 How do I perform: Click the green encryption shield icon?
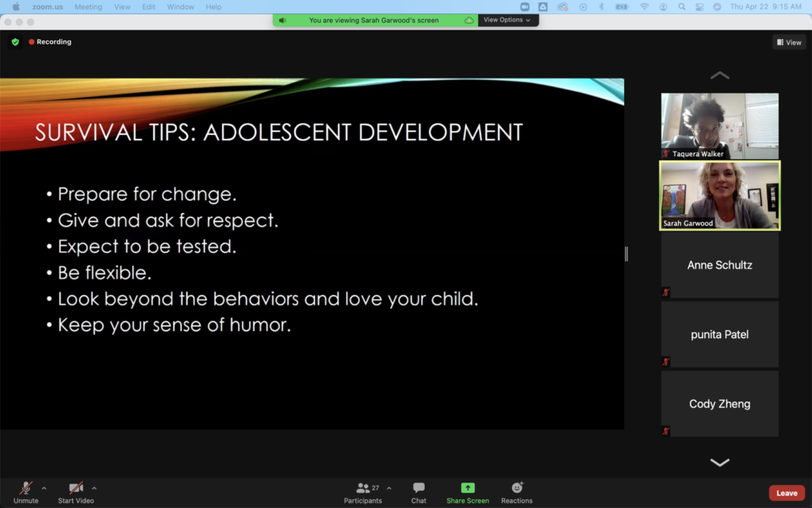(15, 42)
